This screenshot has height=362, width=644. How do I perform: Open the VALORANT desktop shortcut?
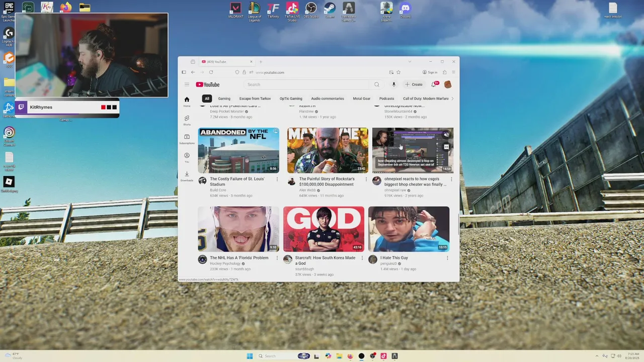(x=235, y=11)
